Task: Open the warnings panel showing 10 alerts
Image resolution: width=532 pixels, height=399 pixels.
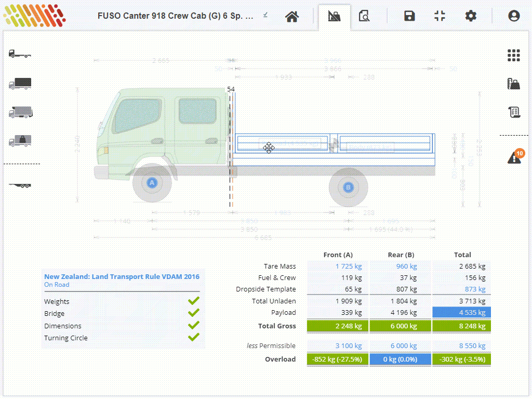Action: click(513, 156)
